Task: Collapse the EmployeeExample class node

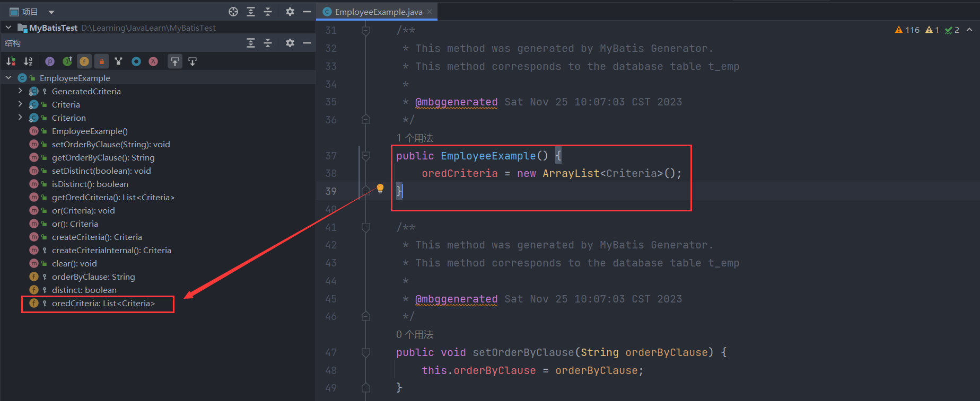Action: click(x=8, y=77)
